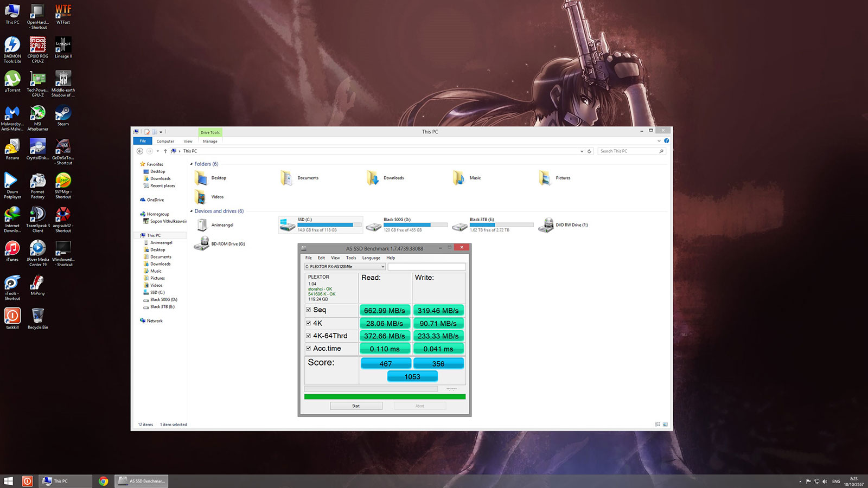Image resolution: width=868 pixels, height=488 pixels.
Task: Click the red taskkill icon in taskbar
Action: (x=27, y=481)
